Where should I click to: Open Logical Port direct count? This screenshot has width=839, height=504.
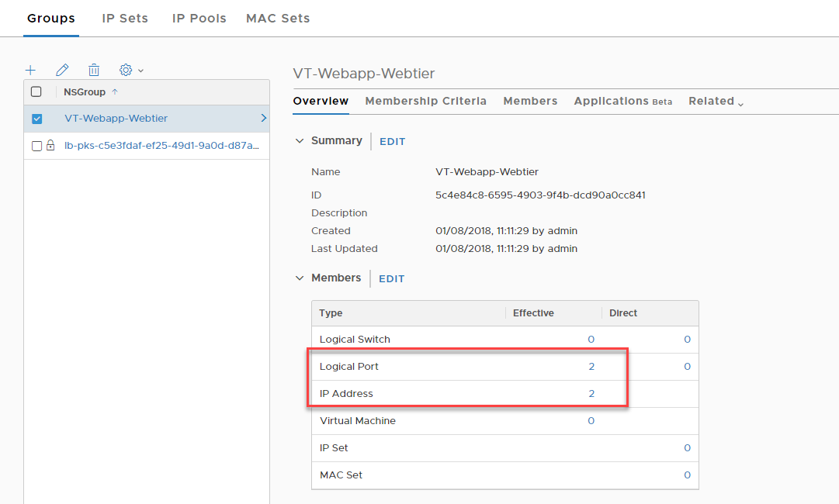687,367
